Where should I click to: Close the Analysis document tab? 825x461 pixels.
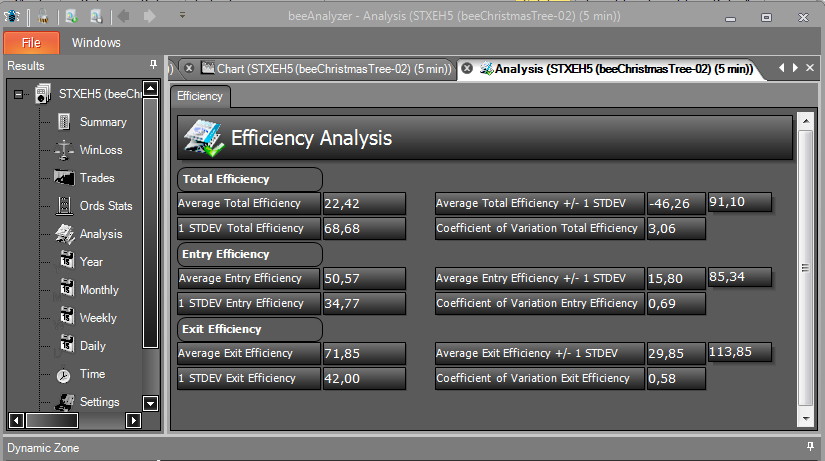pos(467,68)
